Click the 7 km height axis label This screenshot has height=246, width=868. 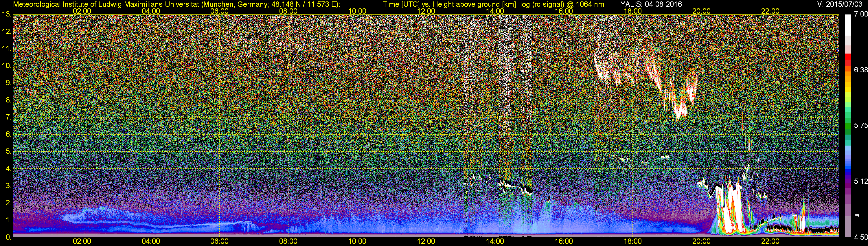pyautogui.click(x=8, y=118)
